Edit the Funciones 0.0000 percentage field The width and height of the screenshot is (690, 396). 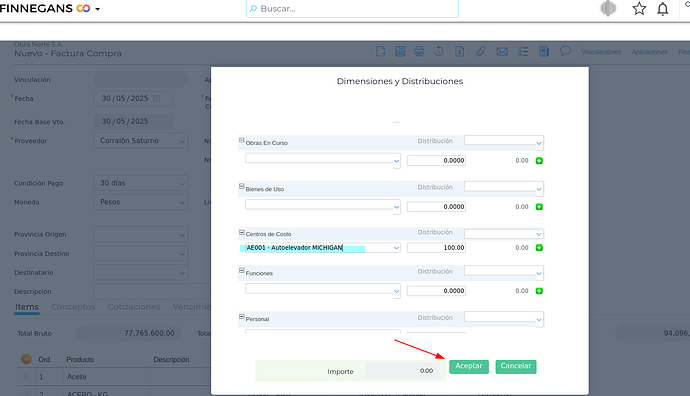click(436, 291)
